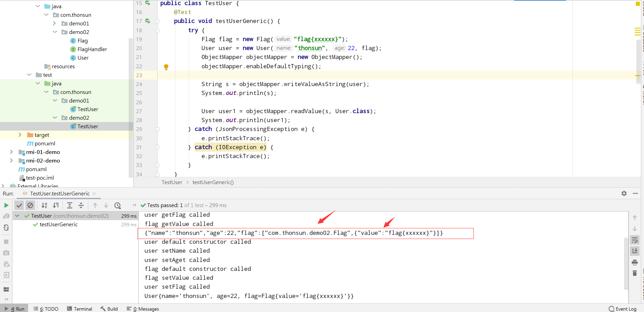Click the run-test gutter icon on line 17

[x=148, y=21]
